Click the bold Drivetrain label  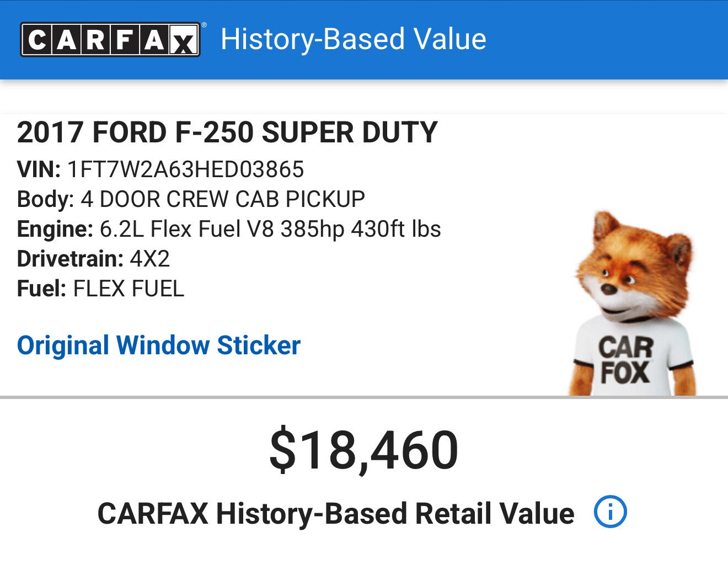pos(70,259)
